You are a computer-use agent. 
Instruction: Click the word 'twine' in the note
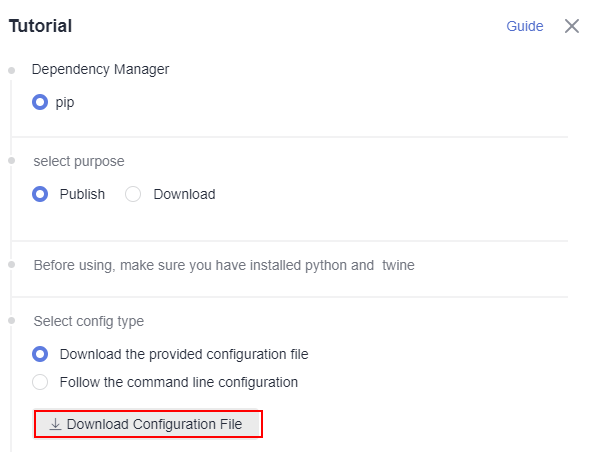pyautogui.click(x=398, y=265)
